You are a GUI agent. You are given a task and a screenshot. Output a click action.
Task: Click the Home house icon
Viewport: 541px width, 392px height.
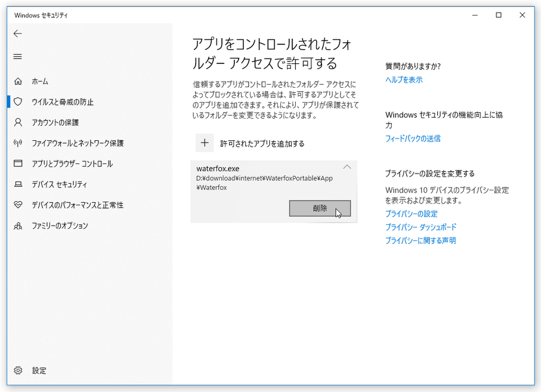[18, 81]
